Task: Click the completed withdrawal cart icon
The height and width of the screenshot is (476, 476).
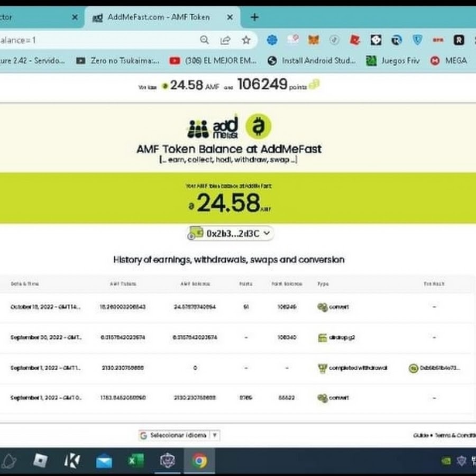Action: click(323, 368)
